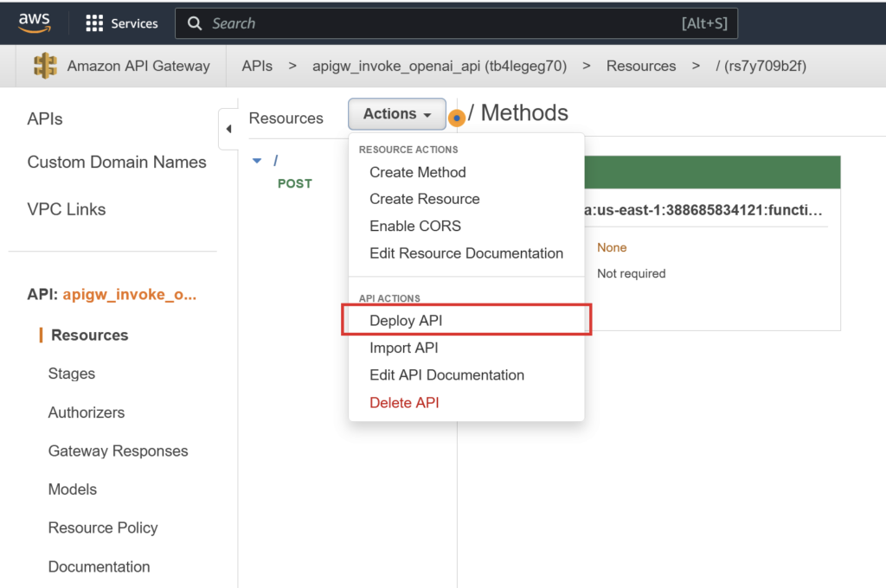The width and height of the screenshot is (886, 588).
Task: Collapse the left navigation panel arrow
Action: [228, 129]
